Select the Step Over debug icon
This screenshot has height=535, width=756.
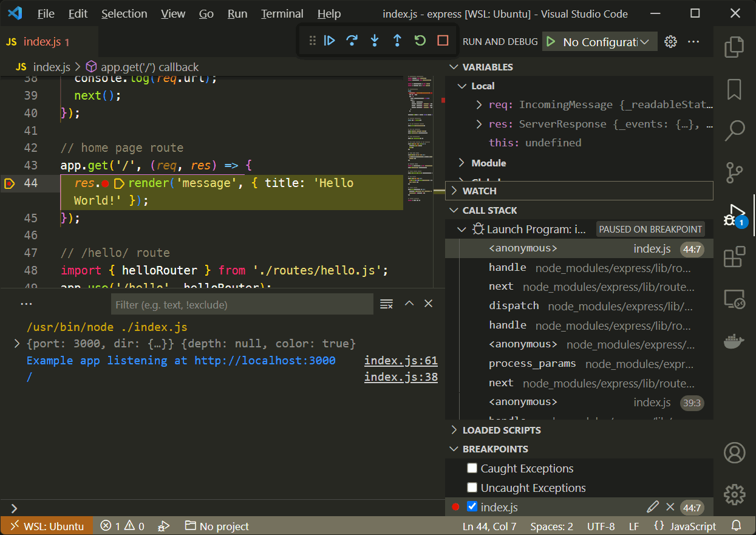tap(352, 40)
